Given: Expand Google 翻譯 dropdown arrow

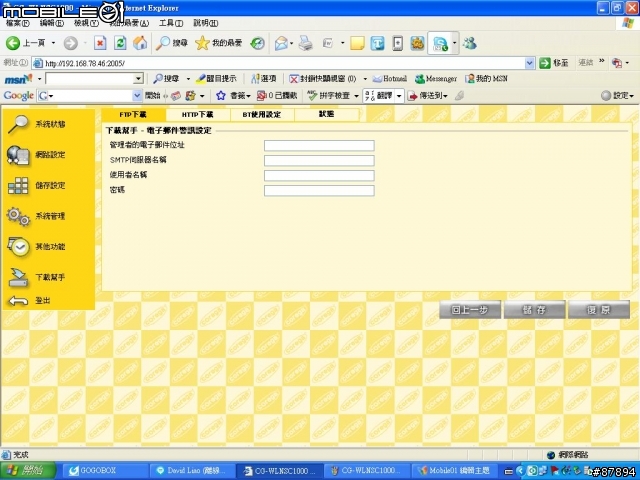Looking at the screenshot, I should tap(399, 96).
